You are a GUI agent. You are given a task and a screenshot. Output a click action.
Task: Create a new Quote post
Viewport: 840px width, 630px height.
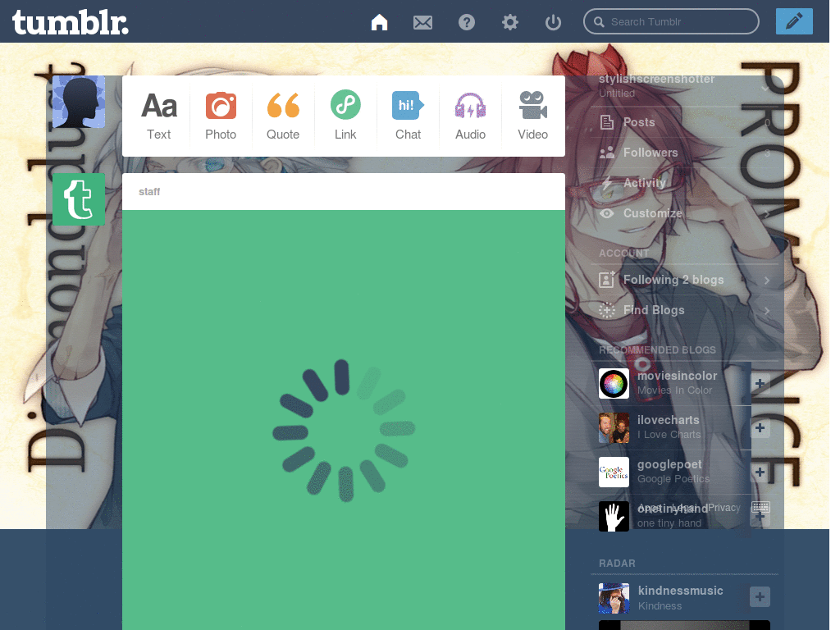pyautogui.click(x=283, y=116)
